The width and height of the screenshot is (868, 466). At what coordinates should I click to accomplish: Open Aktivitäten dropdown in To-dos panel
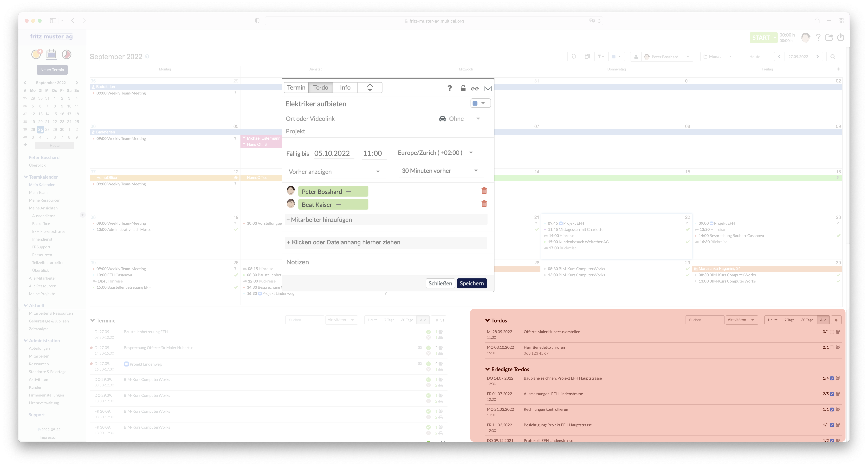[741, 320]
